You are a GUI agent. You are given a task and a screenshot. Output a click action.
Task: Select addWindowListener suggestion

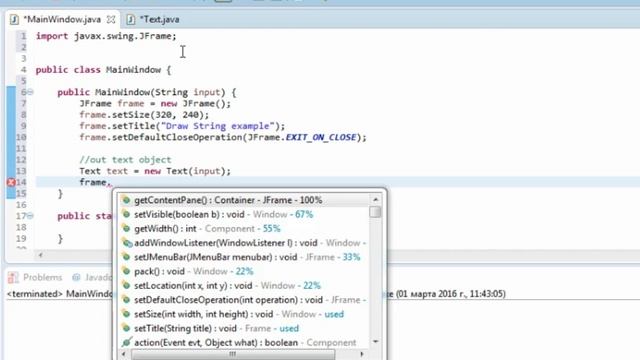244,243
